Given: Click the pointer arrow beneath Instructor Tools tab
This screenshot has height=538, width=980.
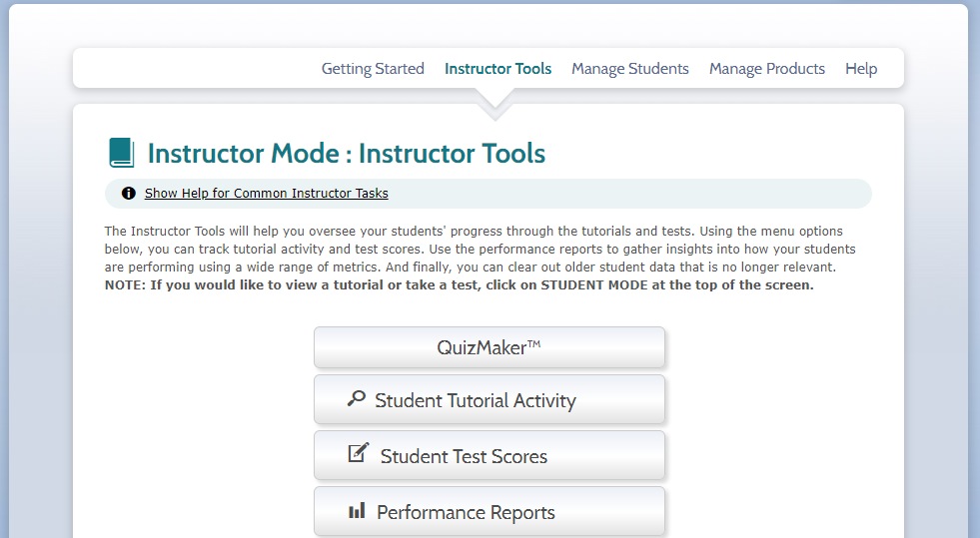Looking at the screenshot, I should (495, 101).
